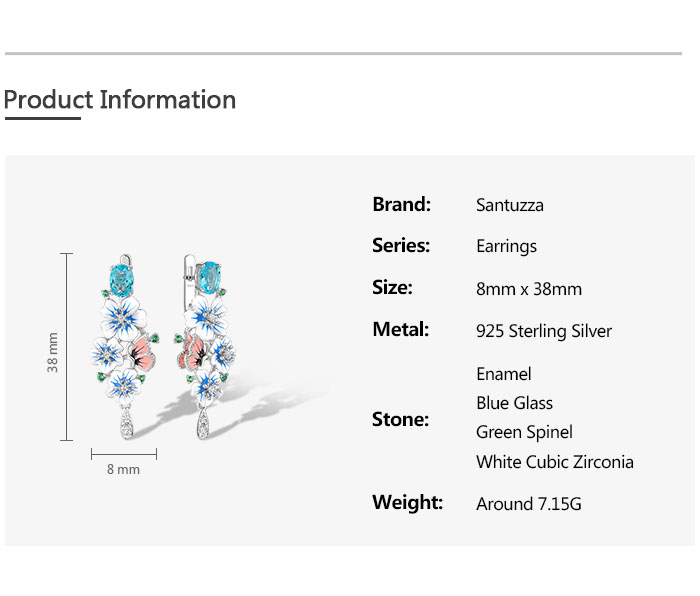Click the 8mm x 38mm size text
The width and height of the screenshot is (700, 596).
coord(529,289)
